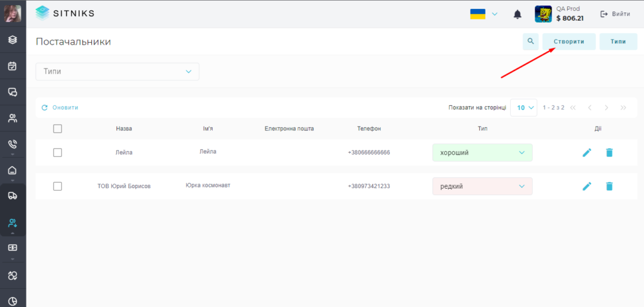This screenshot has height=307, width=644.
Task: Click the Ім'я column header
Action: click(x=208, y=128)
